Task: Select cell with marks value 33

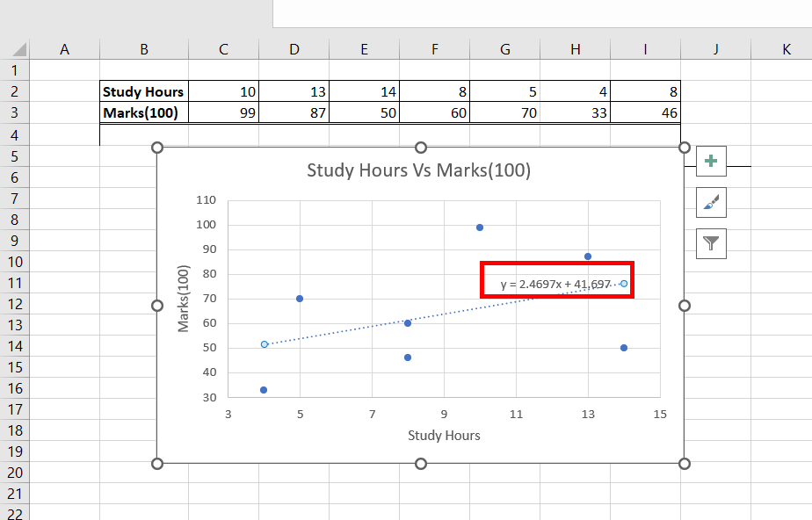Action: (x=576, y=112)
